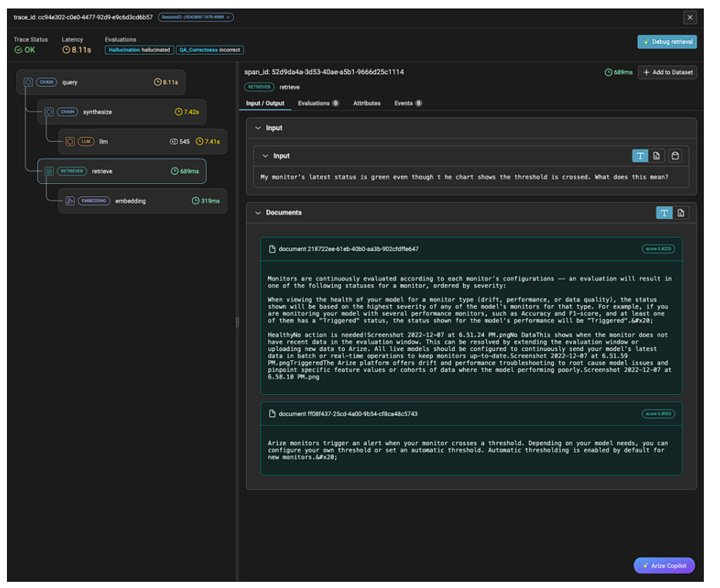Screen dimensions: 720x588
Task: Click the input query text about monitor status
Action: click(x=465, y=177)
